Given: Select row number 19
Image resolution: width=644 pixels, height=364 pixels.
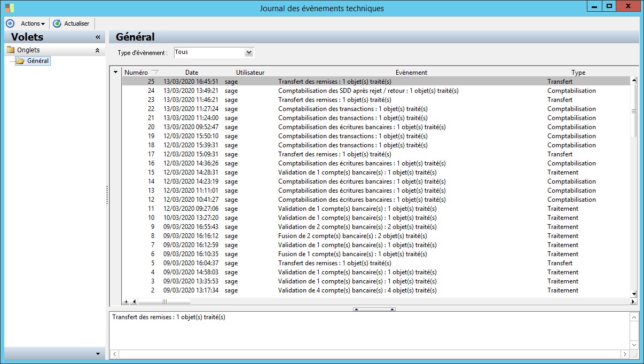Looking at the screenshot, I should [x=376, y=136].
